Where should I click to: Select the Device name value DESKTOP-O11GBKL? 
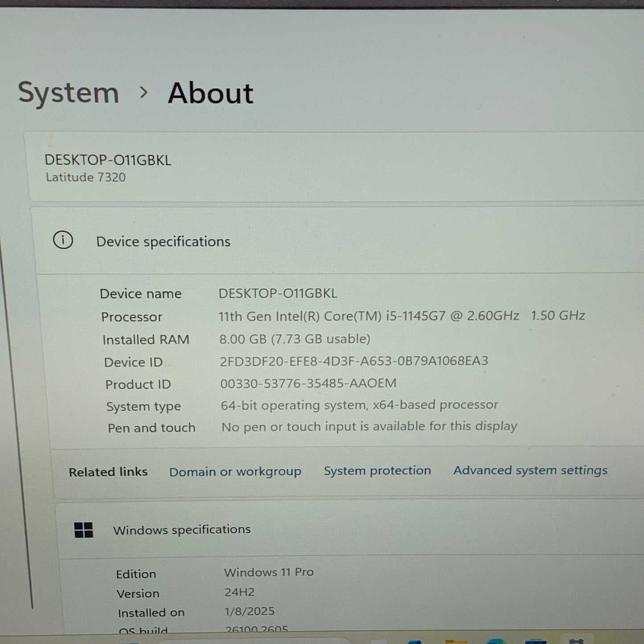click(x=278, y=293)
